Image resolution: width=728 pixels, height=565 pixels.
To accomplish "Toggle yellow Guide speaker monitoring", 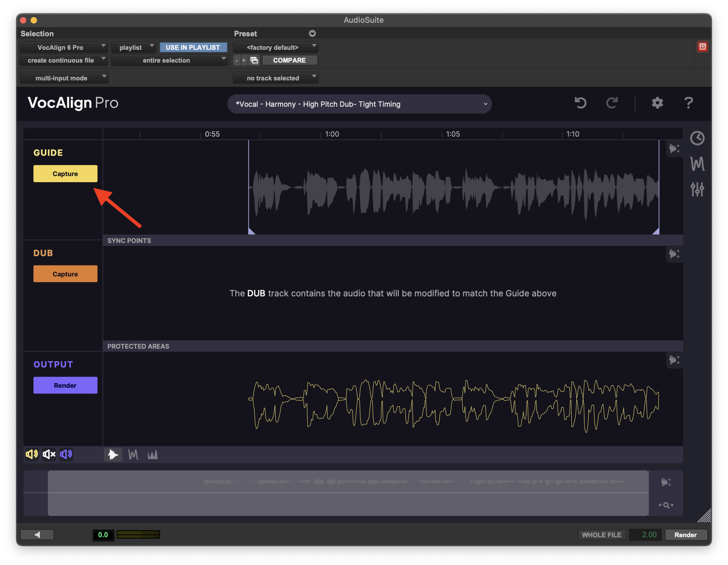I will pyautogui.click(x=32, y=454).
